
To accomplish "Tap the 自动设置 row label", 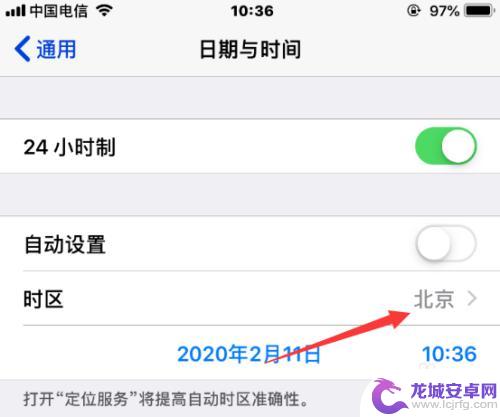I will pos(65,245).
